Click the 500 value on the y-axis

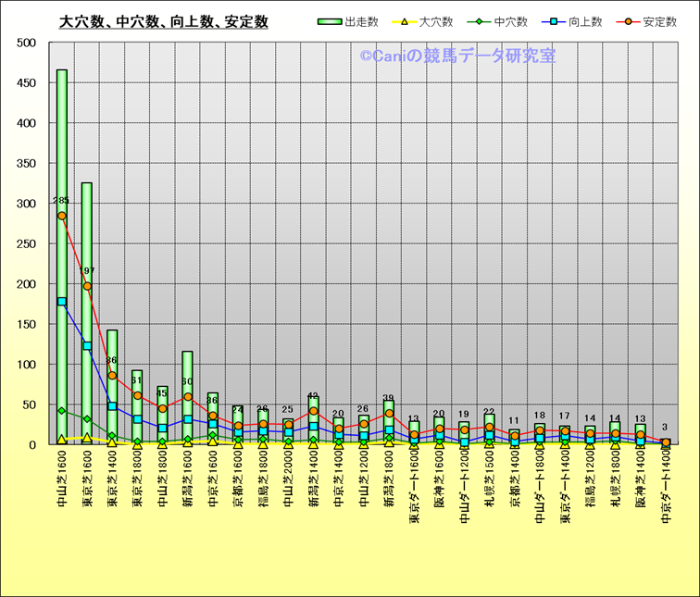(x=26, y=43)
